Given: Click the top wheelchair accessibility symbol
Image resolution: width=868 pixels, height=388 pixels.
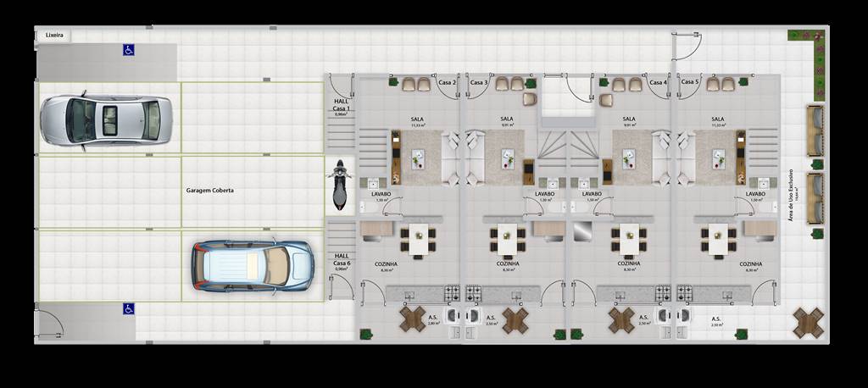Looking at the screenshot, I should 129,50.
